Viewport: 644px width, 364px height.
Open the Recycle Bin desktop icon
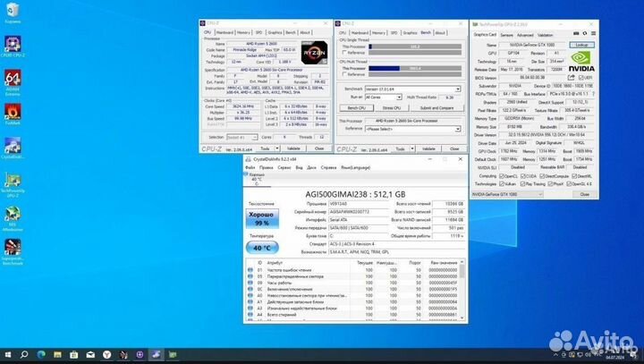pos(13,13)
